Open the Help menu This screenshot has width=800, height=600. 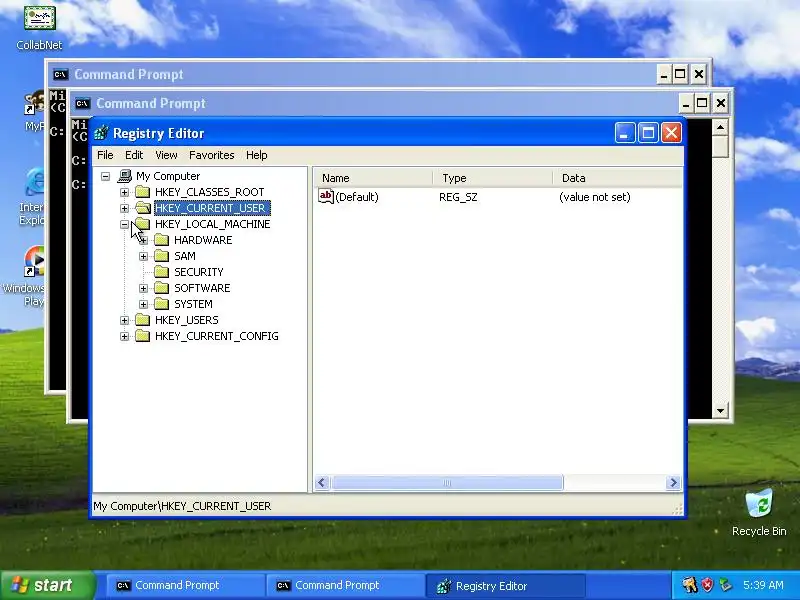[x=257, y=155]
